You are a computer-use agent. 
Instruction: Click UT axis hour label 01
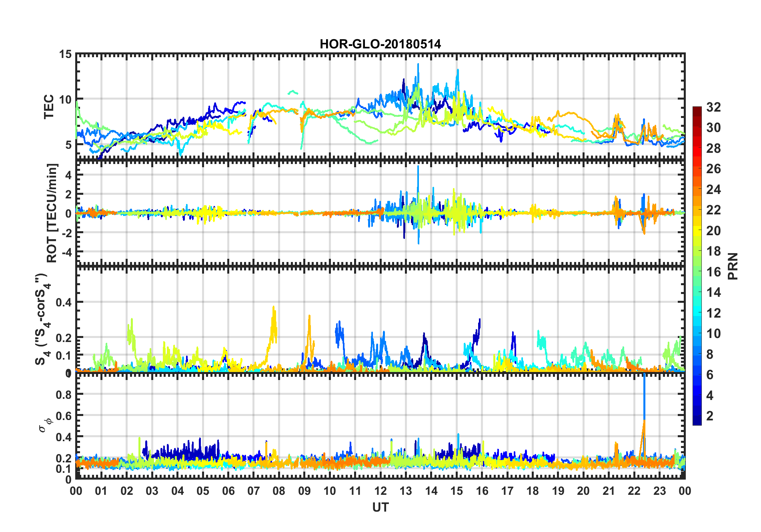pyautogui.click(x=101, y=491)
